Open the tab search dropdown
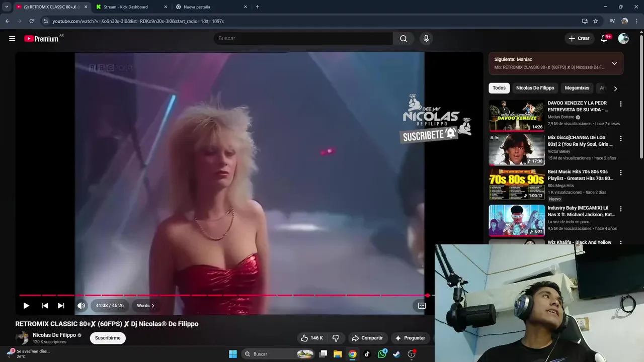The width and height of the screenshot is (644, 362). 7,7
